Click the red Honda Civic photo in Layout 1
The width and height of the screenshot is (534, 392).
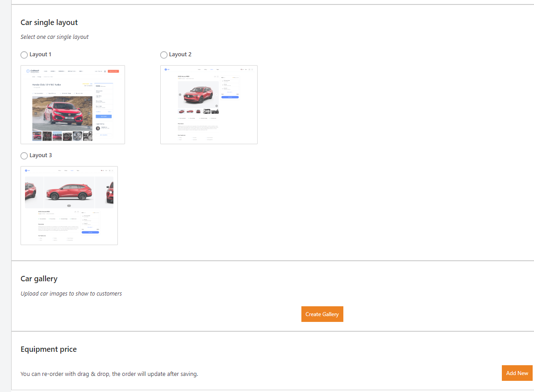tap(62, 113)
